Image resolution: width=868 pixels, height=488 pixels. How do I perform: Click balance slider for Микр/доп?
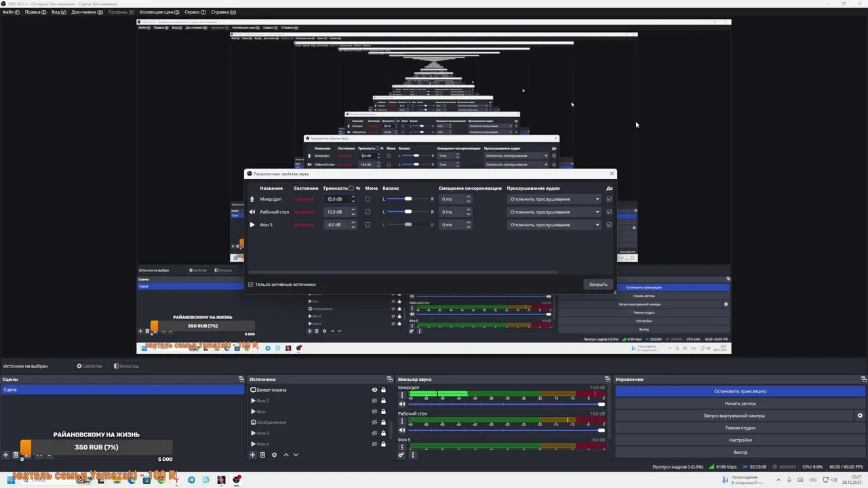pyautogui.click(x=408, y=199)
